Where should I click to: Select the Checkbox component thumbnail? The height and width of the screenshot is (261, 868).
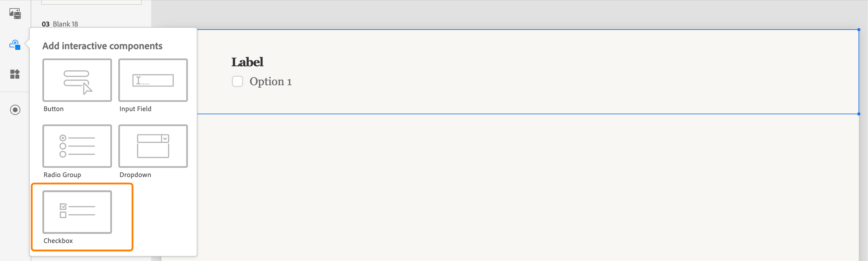click(x=77, y=212)
